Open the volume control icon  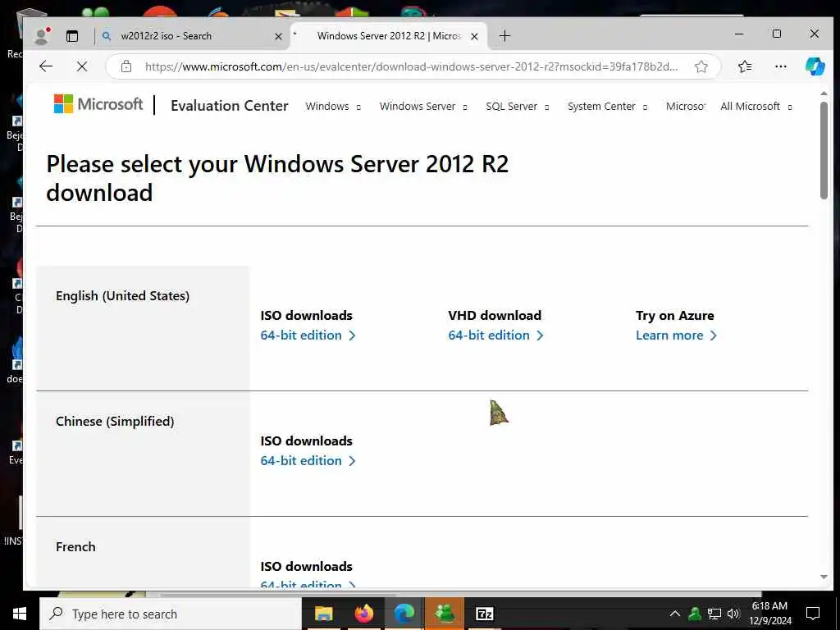click(733, 614)
